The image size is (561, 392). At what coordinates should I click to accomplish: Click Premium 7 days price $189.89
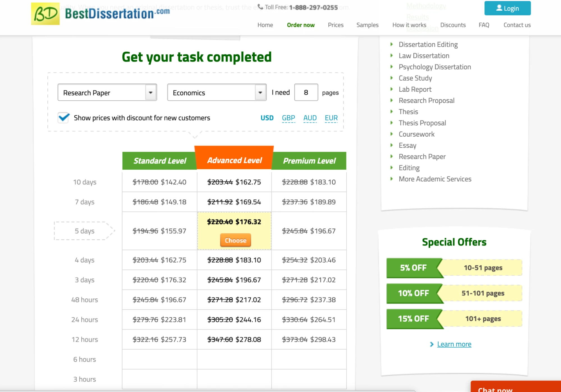click(x=323, y=202)
